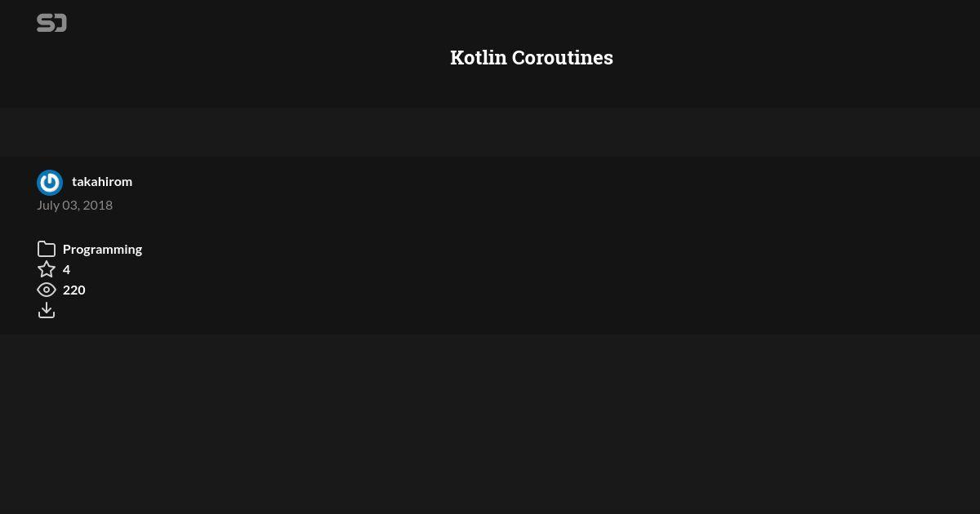Click the takahirom profile avatar
The height and width of the screenshot is (514, 980).
[x=50, y=183]
